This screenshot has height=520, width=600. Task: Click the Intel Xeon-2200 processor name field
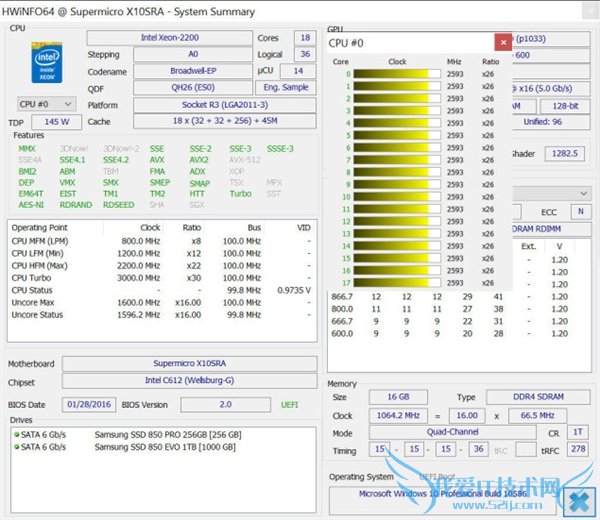170,38
